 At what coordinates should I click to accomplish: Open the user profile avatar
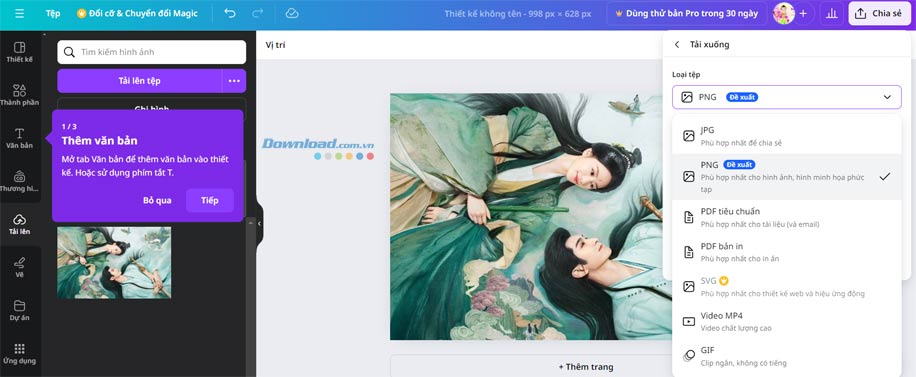[783, 13]
